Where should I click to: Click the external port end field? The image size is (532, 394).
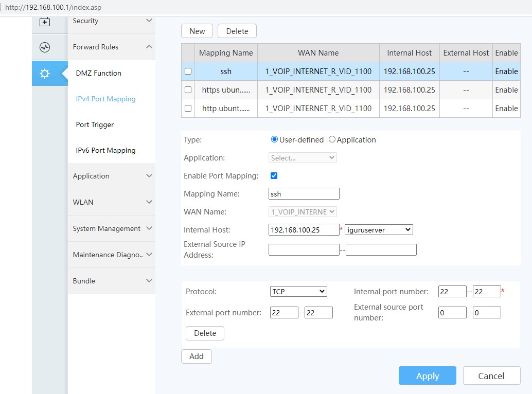[x=318, y=313]
